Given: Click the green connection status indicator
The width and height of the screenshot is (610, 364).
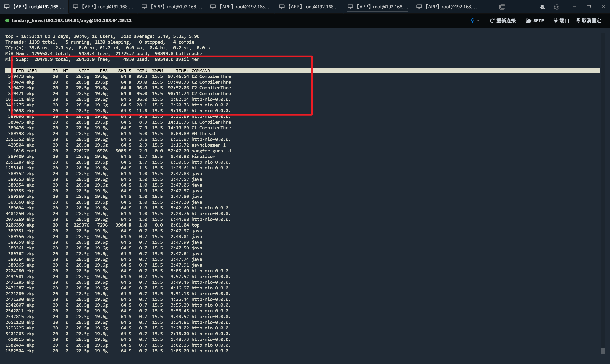Looking at the screenshot, I should 7,20.
